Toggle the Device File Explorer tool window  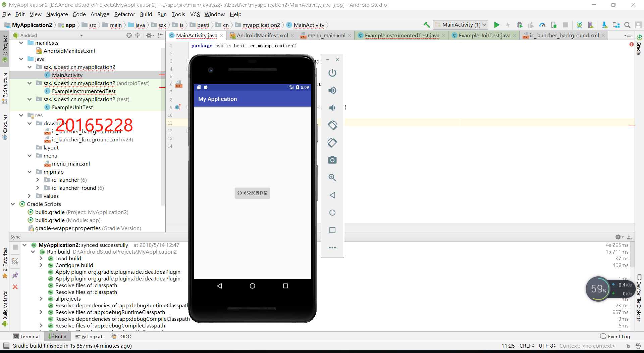point(639,298)
